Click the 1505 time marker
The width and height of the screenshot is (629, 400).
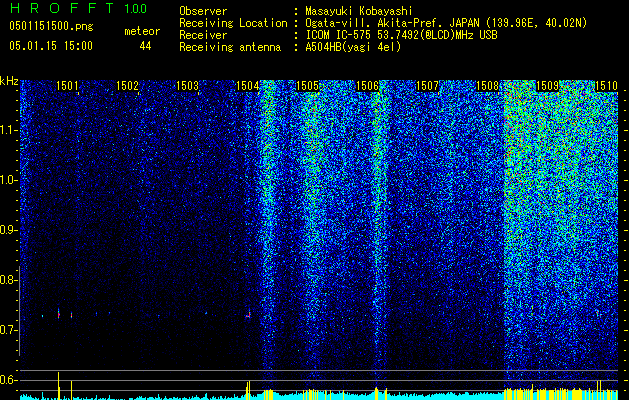pyautogui.click(x=307, y=85)
